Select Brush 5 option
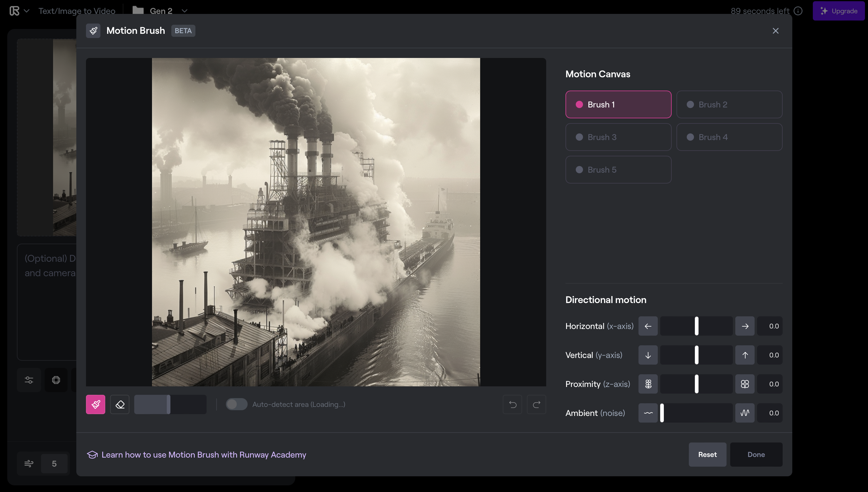Viewport: 868px width, 492px height. (618, 170)
